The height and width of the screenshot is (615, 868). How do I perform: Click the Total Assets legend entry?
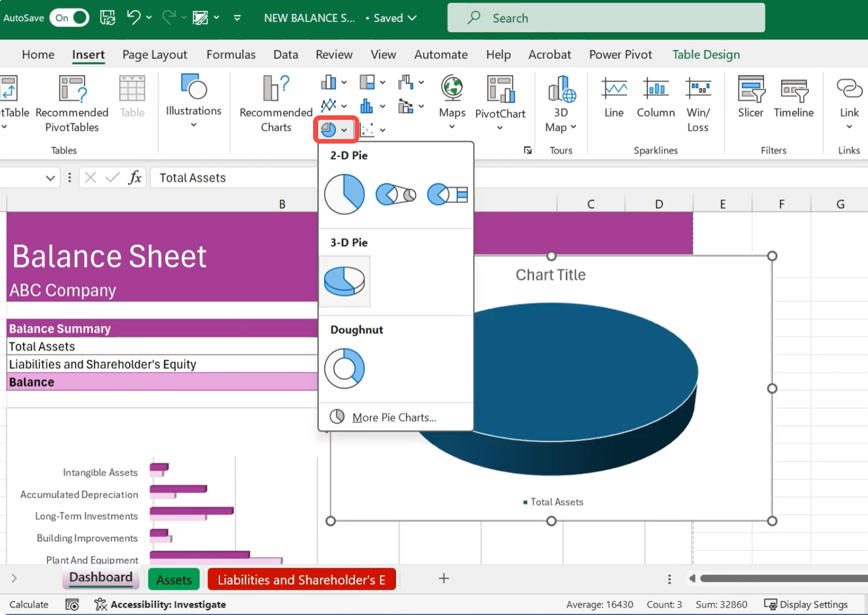(553, 502)
